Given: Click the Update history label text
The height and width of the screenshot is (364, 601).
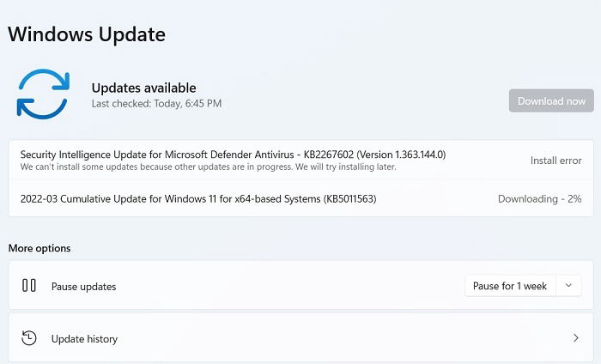Looking at the screenshot, I should coord(84,339).
